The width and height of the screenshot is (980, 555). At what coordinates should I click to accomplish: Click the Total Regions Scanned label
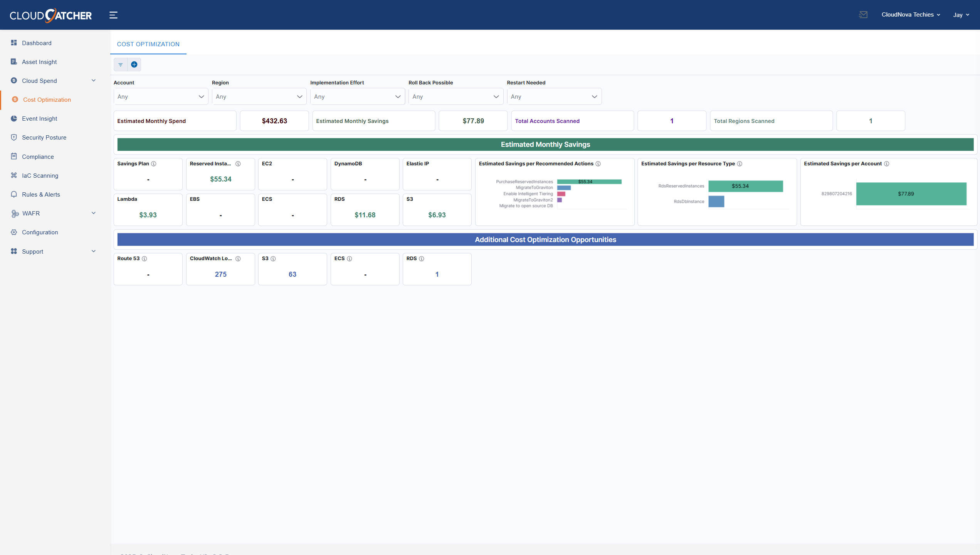[x=744, y=121]
